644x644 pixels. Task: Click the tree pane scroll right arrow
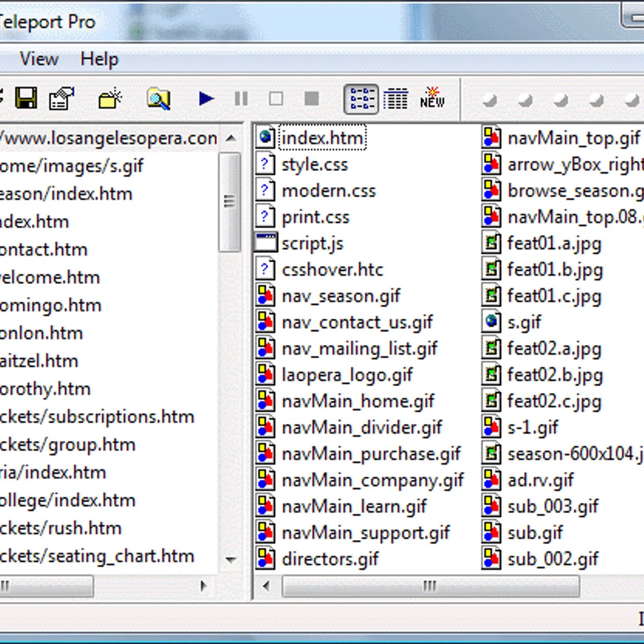[x=204, y=586]
